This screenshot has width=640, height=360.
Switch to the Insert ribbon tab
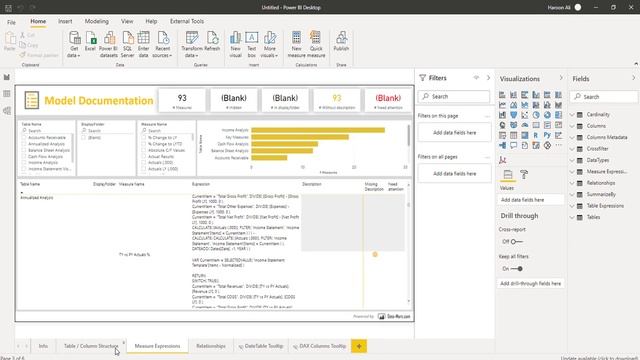65,21
